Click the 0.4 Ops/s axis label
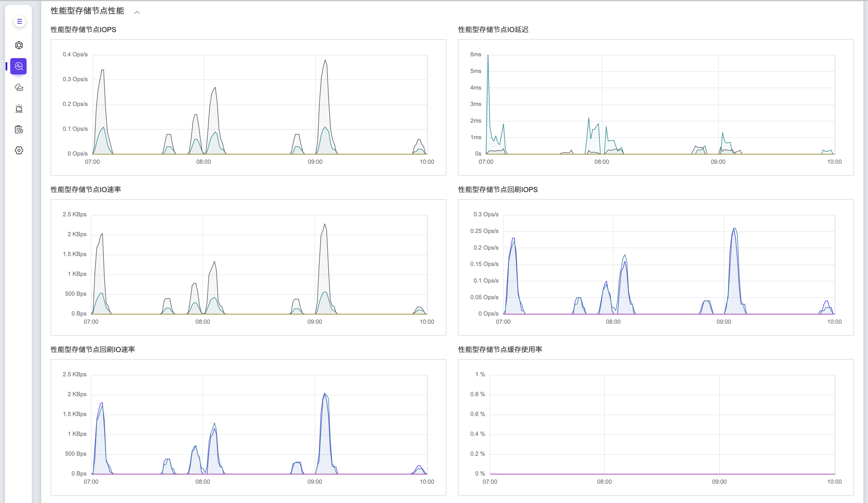 coord(75,54)
